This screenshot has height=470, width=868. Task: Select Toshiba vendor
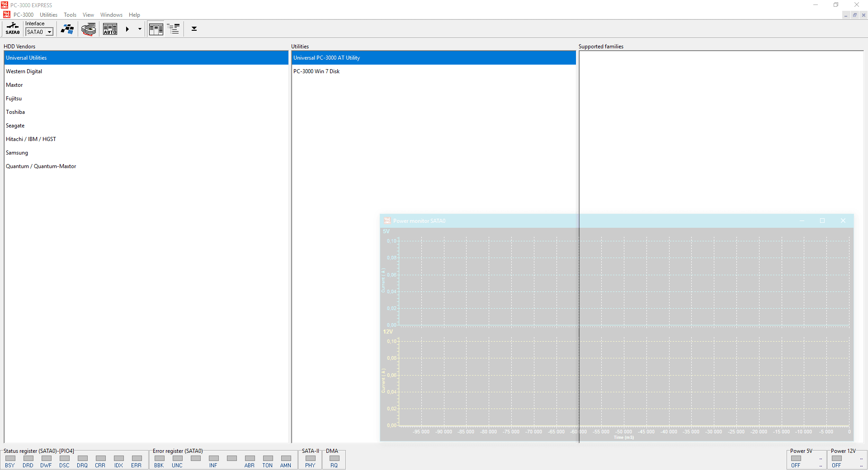pos(146,112)
